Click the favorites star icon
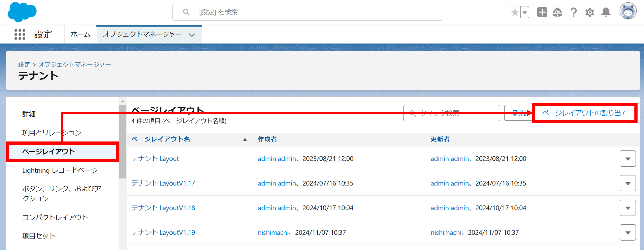 pos(515,12)
